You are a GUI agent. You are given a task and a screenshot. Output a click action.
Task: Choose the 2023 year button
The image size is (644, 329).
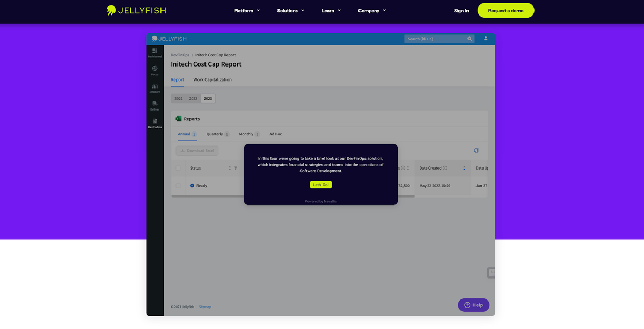pyautogui.click(x=208, y=98)
